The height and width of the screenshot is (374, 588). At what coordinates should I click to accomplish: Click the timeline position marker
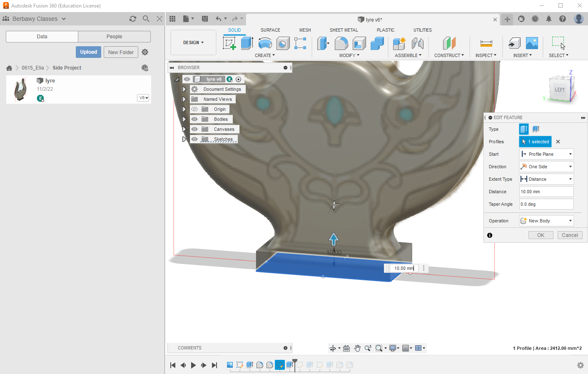tap(295, 365)
